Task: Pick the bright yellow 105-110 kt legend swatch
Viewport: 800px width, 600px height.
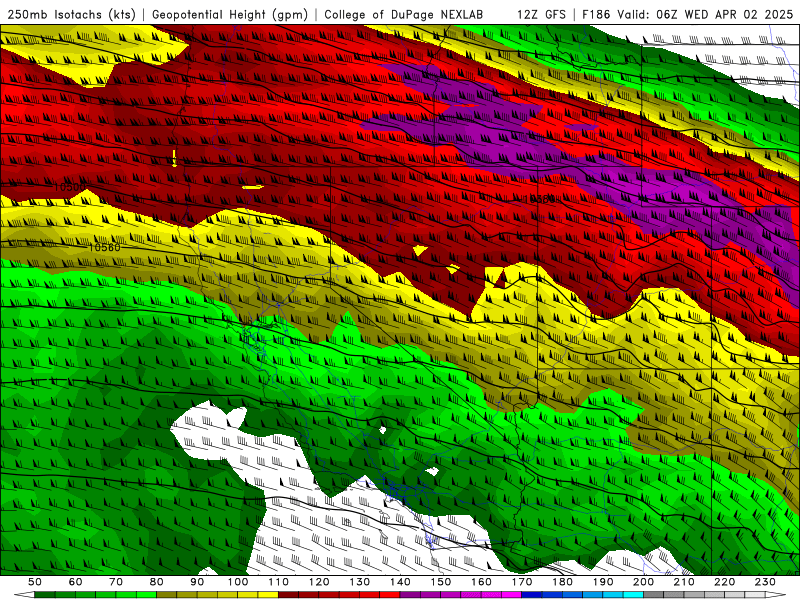Action: pyautogui.click(x=268, y=595)
